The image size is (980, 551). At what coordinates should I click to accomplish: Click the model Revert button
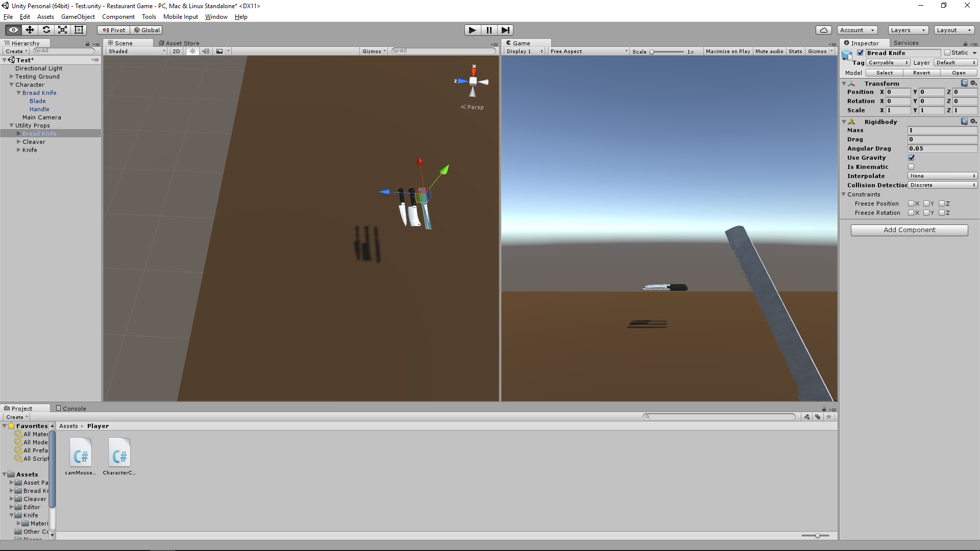921,73
